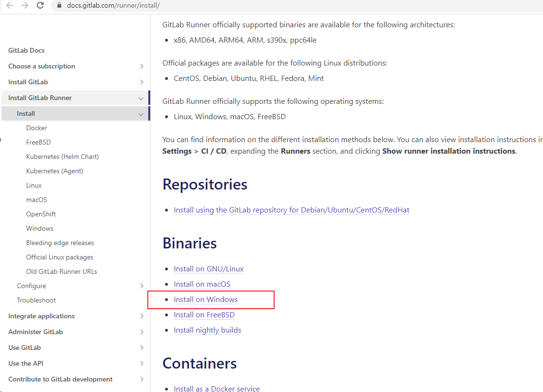Expand the Install GitLab chevron
Viewport: 543px width, 392px height.
pyautogui.click(x=142, y=82)
